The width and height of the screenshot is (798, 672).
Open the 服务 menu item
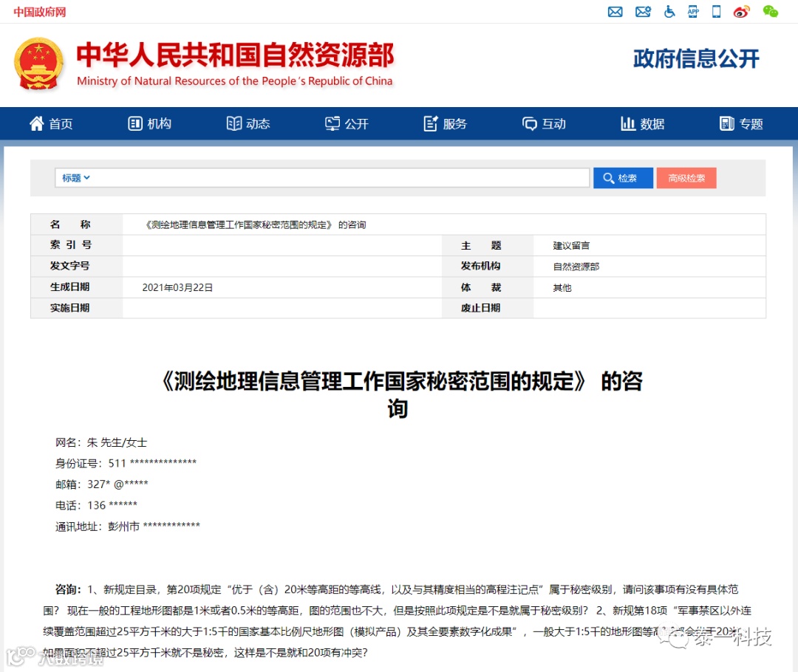[455, 123]
